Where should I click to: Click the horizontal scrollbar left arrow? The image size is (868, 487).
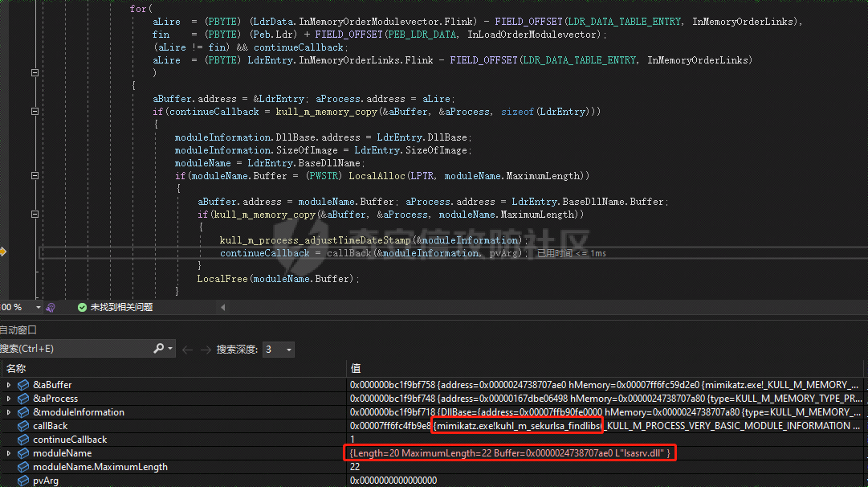pos(223,307)
